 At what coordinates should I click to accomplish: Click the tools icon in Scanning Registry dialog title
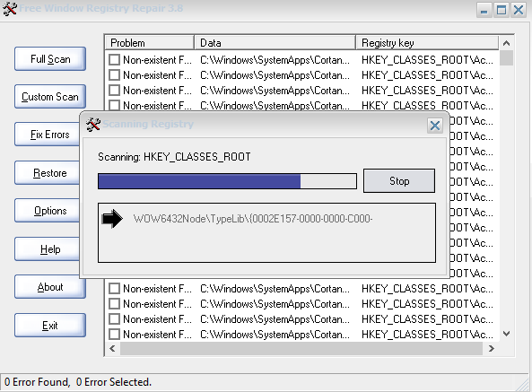coord(93,125)
